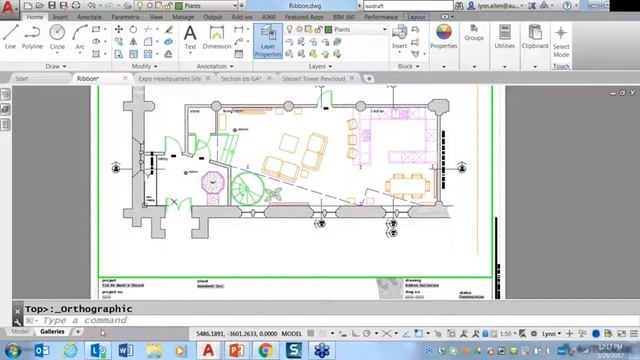Expand the Modify panel
Image resolution: width=640 pixels, height=360 pixels.
pos(144,66)
